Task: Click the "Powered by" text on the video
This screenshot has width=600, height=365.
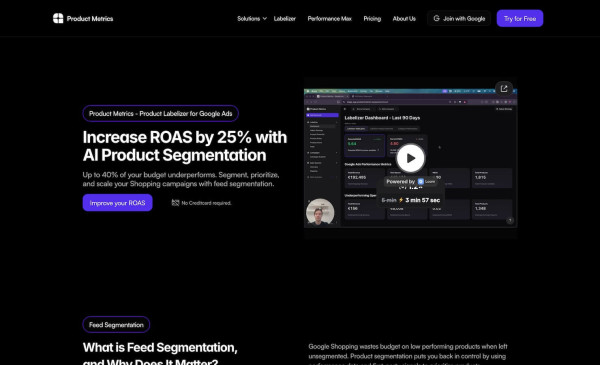Action: [401, 181]
